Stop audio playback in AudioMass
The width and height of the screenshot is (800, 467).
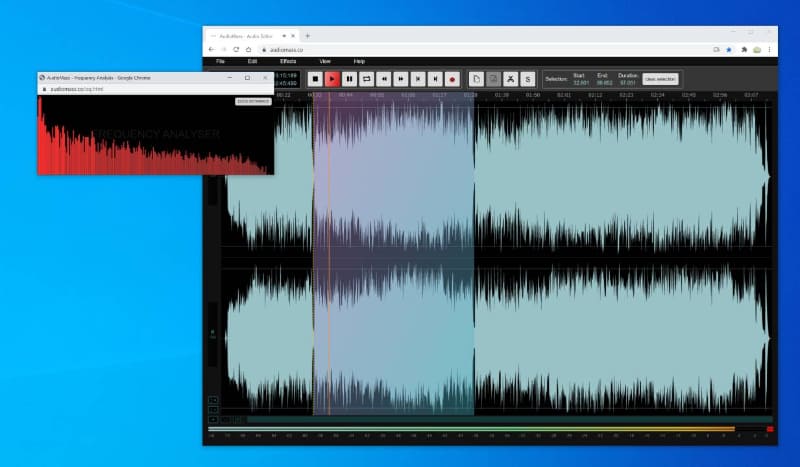[315, 79]
